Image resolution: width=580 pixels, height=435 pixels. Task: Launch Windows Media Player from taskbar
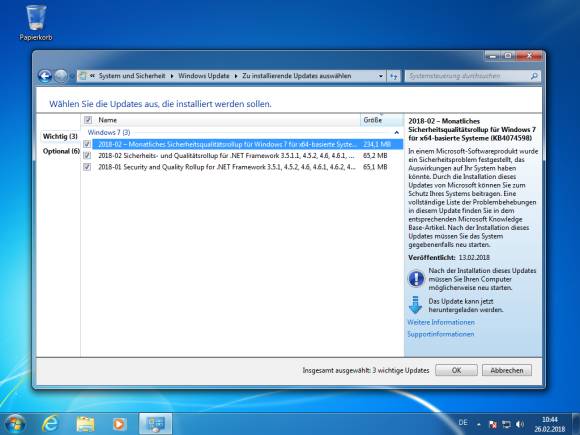coord(119,424)
